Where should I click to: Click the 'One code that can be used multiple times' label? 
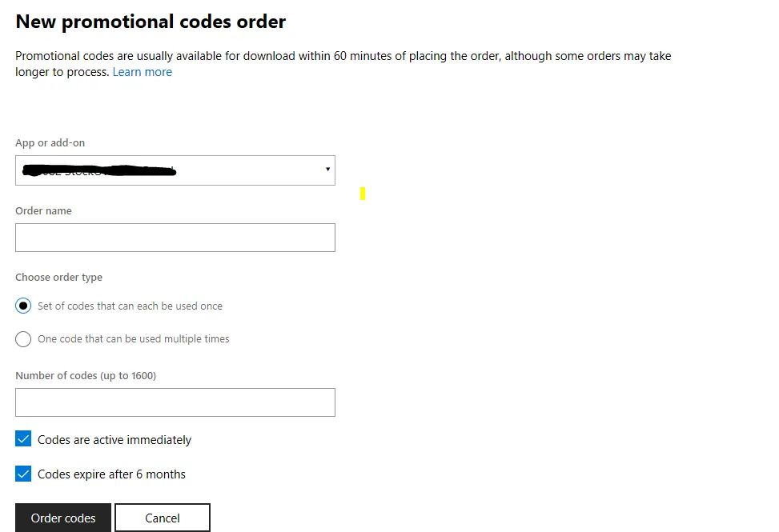(133, 339)
